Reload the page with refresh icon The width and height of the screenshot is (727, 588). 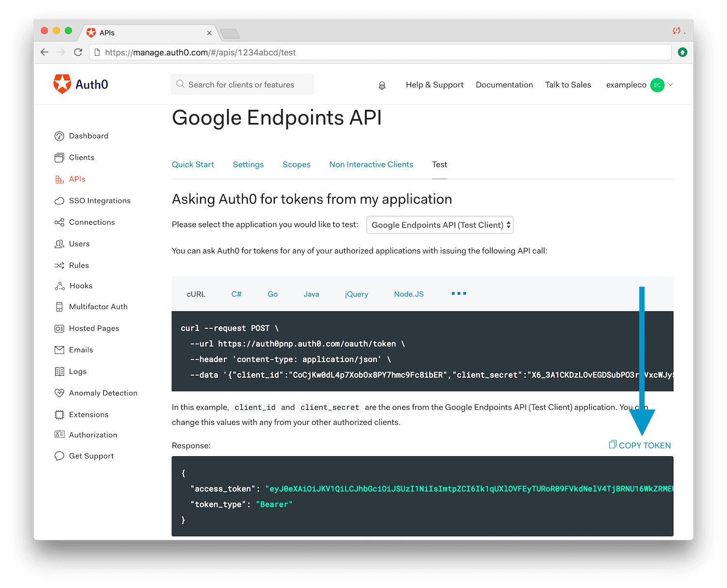[78, 52]
